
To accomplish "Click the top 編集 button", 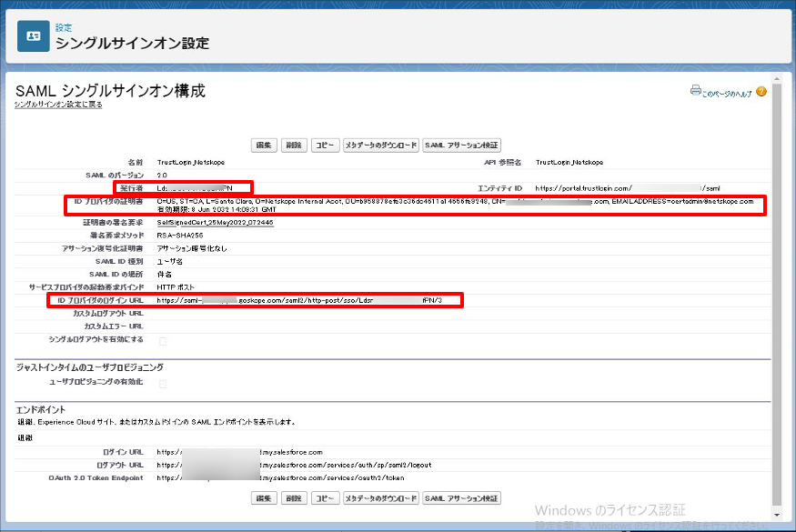I will 264,146.
